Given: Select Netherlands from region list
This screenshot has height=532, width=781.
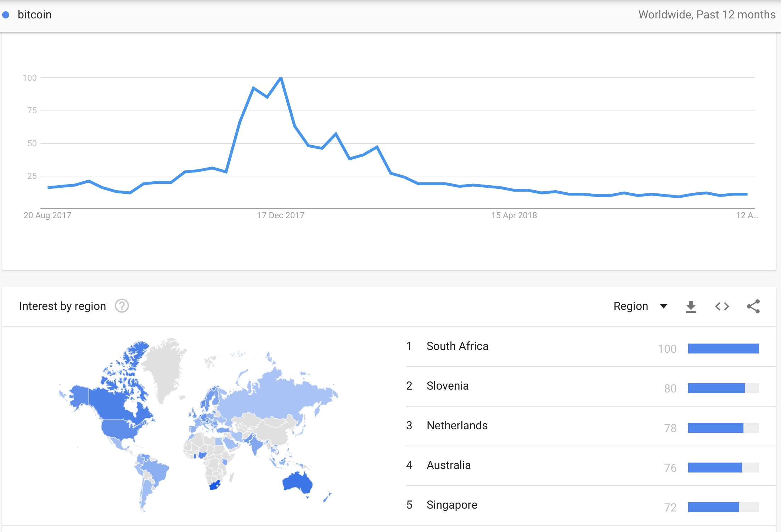Looking at the screenshot, I should pyautogui.click(x=582, y=426).
